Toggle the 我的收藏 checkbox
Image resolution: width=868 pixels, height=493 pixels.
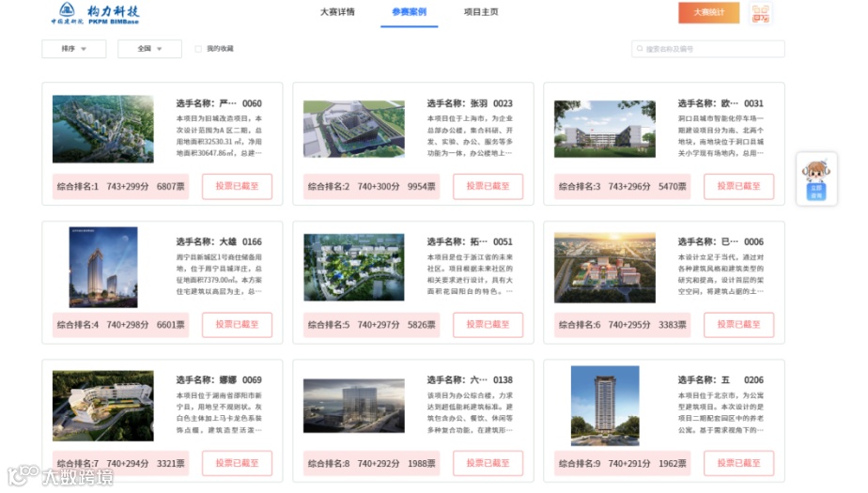coord(198,49)
